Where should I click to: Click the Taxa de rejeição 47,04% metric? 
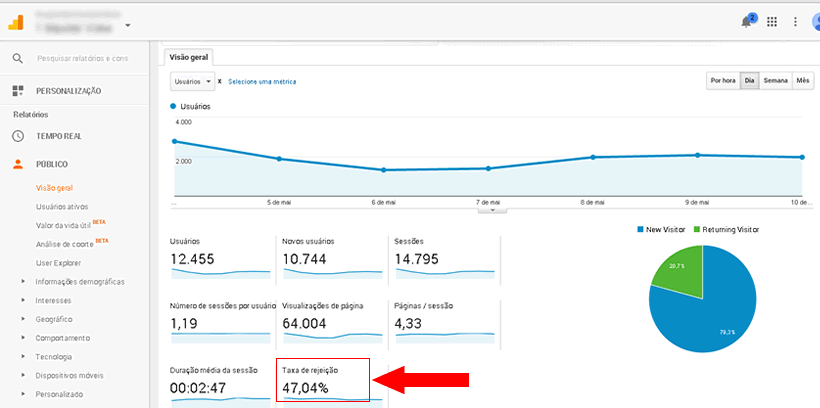point(323,380)
